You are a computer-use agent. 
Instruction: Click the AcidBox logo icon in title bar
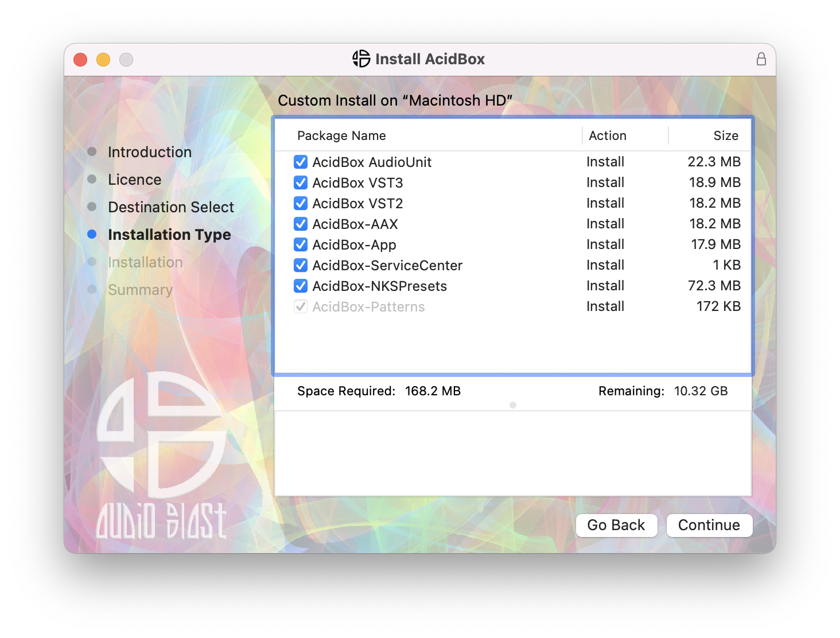click(361, 59)
